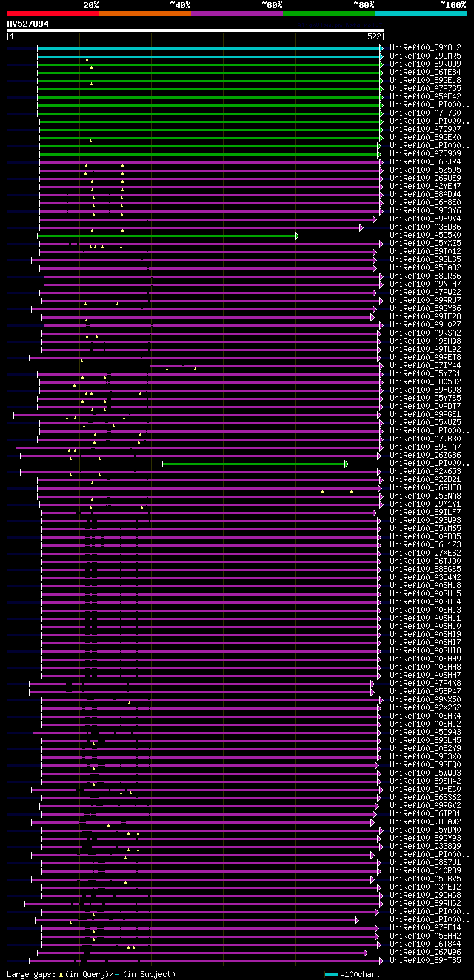Select the UniRef100_A7QB30 label
The image size is (474, 980).
(x=425, y=439)
